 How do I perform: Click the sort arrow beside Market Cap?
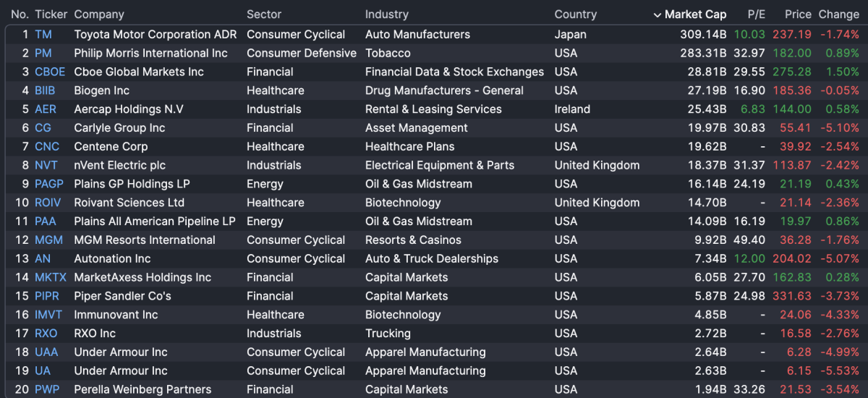657,14
